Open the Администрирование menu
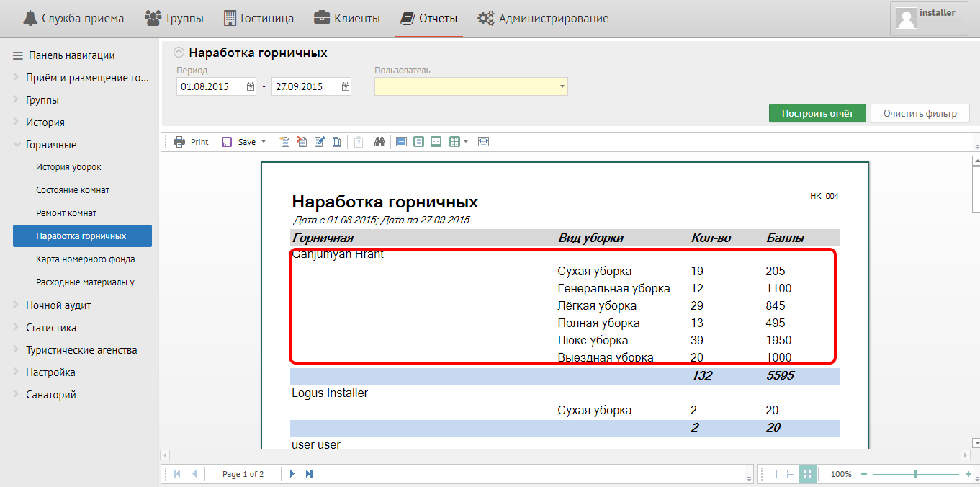 click(544, 18)
